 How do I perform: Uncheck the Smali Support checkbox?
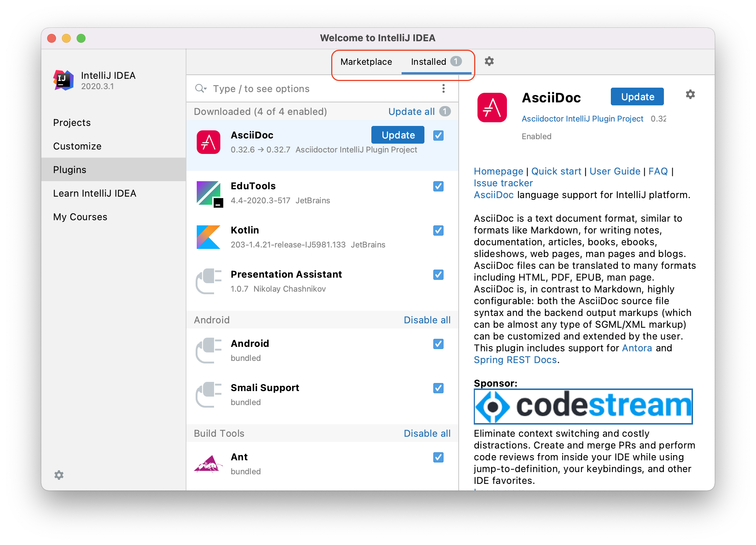438,388
